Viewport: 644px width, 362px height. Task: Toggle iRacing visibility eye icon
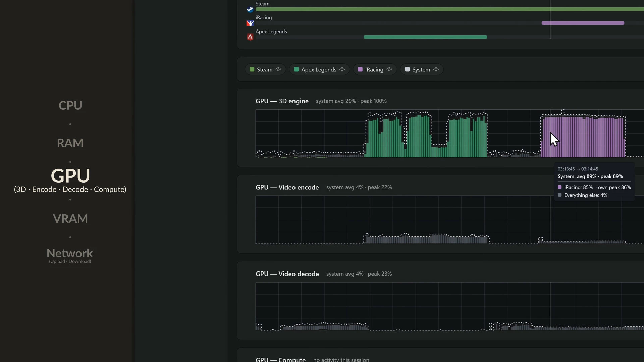pos(389,69)
